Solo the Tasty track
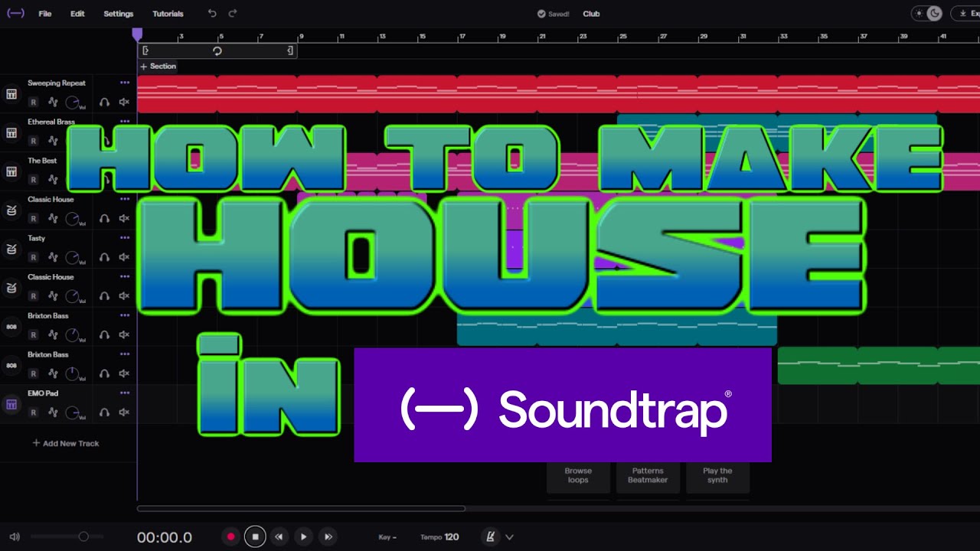 pos(104,257)
